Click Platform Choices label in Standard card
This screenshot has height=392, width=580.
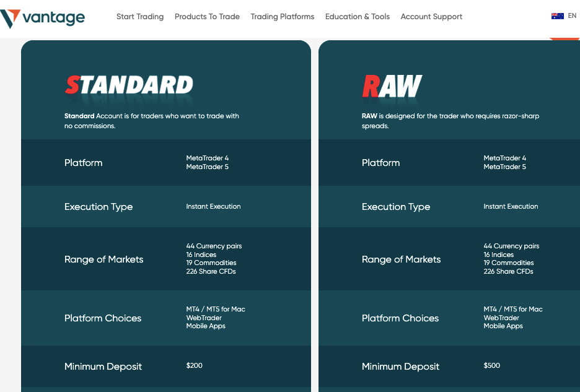point(103,318)
